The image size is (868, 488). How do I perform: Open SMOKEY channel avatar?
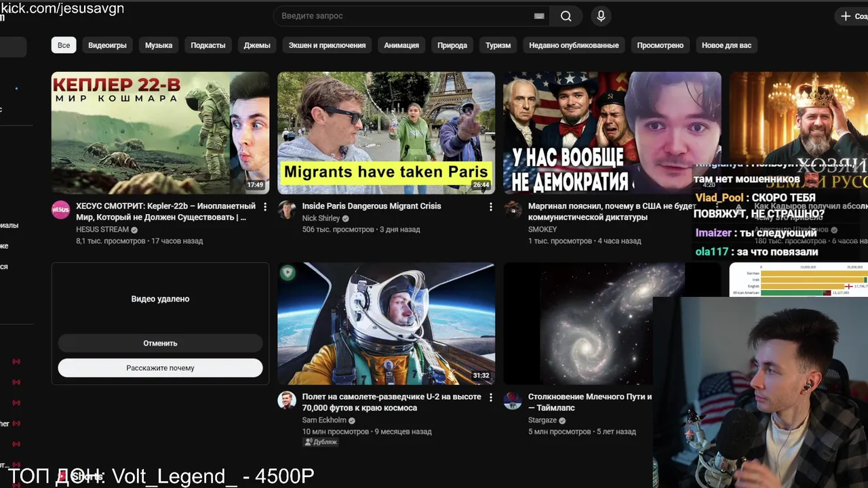[x=513, y=210]
